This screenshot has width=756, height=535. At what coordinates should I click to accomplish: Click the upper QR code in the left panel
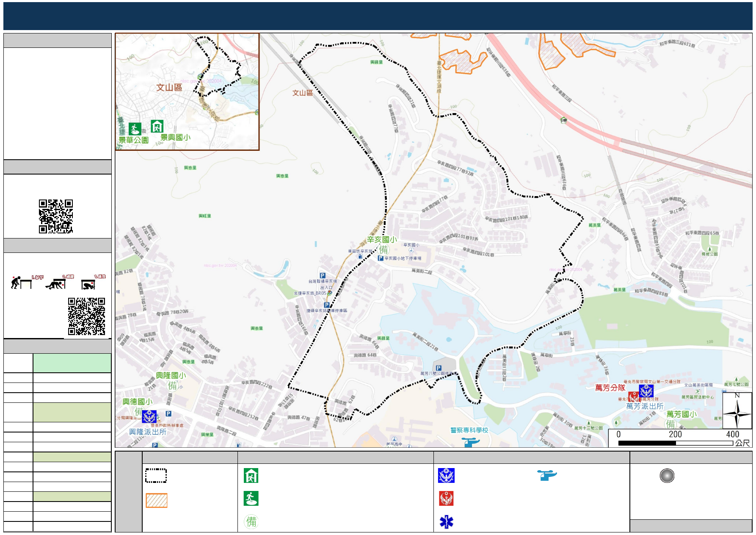(x=56, y=216)
